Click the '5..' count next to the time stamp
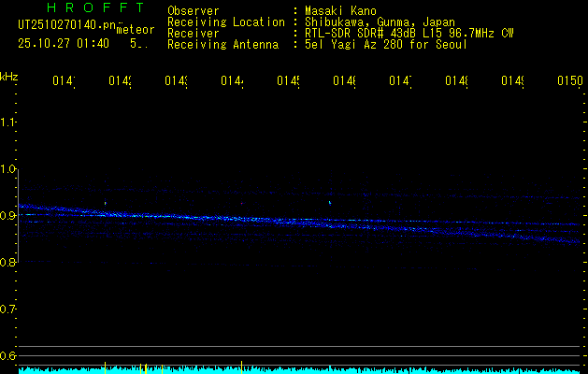 (138, 44)
